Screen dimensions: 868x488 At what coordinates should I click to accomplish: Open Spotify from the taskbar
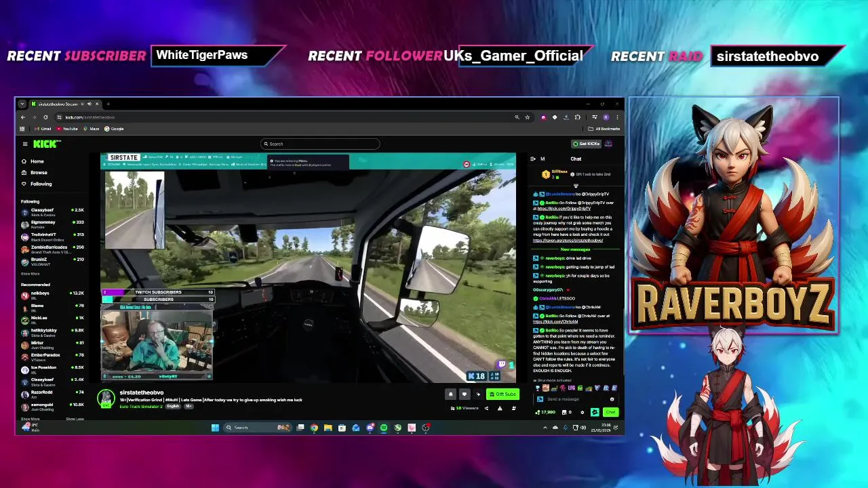pos(384,428)
